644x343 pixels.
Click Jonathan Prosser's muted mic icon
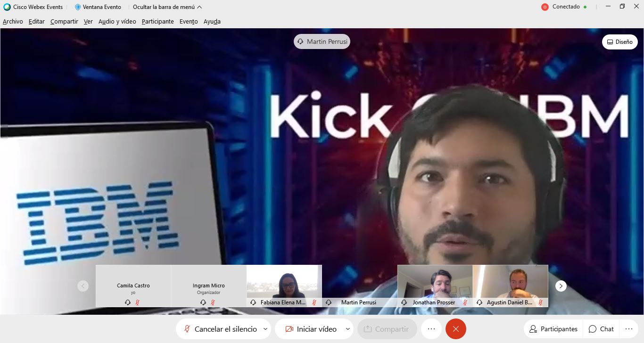click(x=464, y=302)
